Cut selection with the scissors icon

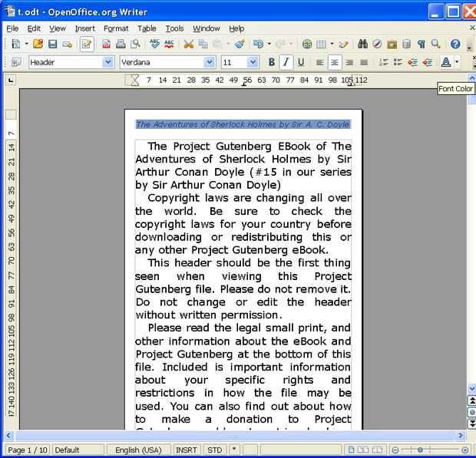point(189,44)
